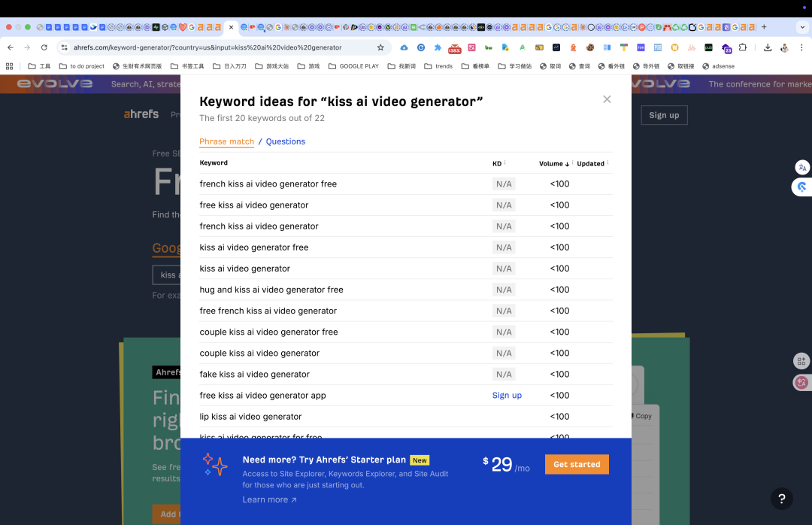This screenshot has width=812, height=525.
Task: Click the blue floating assistant icon on right edge
Action: [802, 187]
